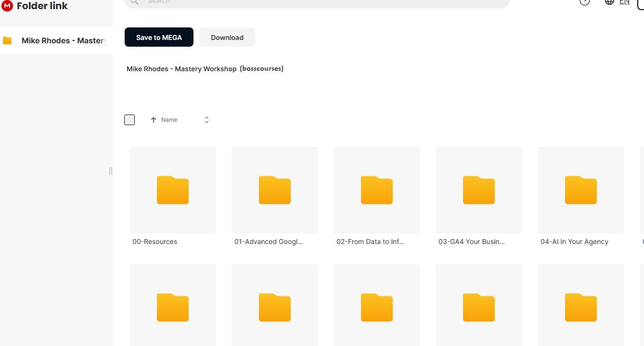Click the sidebar resize handle
Viewport: 644px width, 346px height.
click(x=111, y=171)
